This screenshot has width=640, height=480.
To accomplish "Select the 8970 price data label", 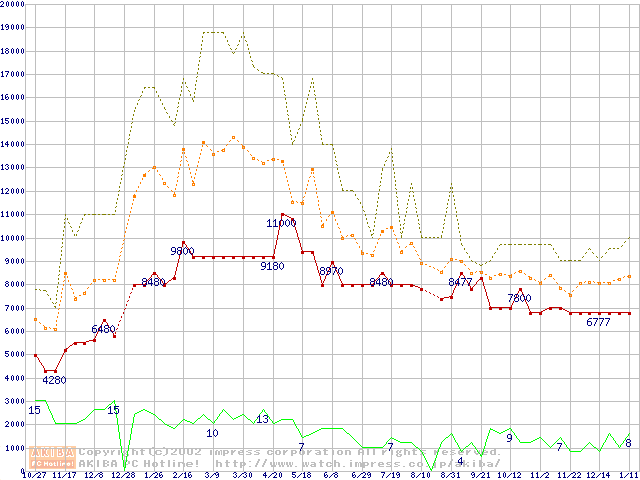I will click(331, 271).
